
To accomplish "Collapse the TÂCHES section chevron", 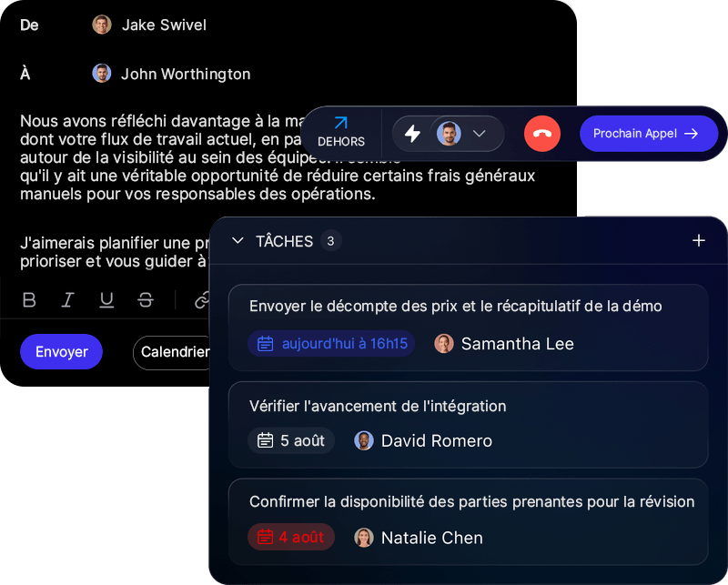I will pyautogui.click(x=238, y=240).
